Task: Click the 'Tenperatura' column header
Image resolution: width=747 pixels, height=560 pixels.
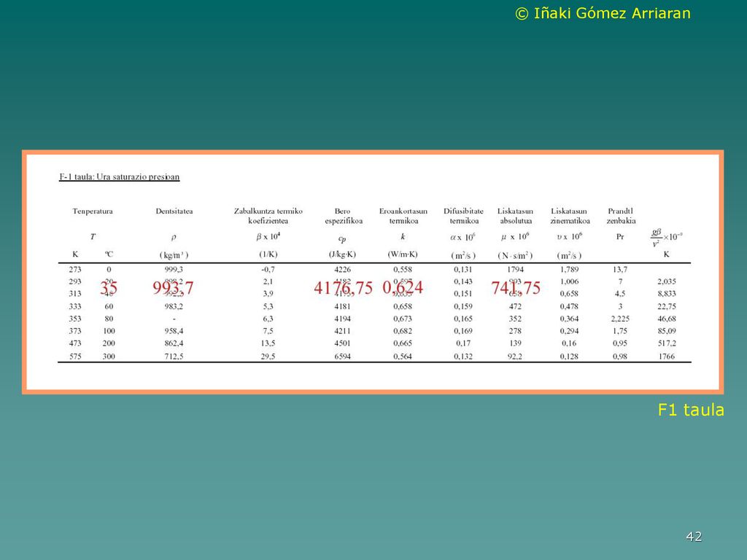Action: (93, 211)
